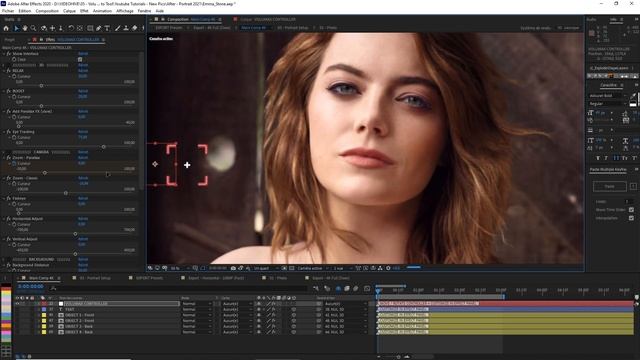
Task: Open parent dropdown for OBJECT 1 - Front layer
Action: [345, 315]
